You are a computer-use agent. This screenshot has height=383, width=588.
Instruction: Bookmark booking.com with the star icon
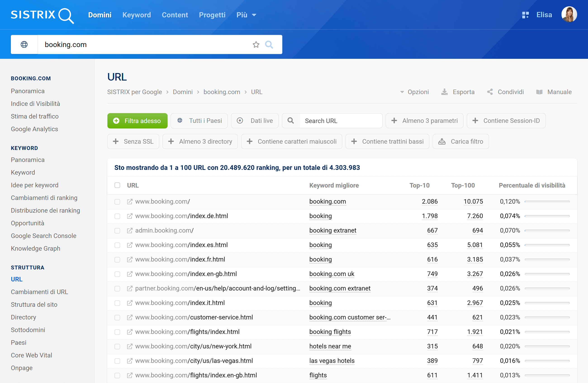point(256,45)
